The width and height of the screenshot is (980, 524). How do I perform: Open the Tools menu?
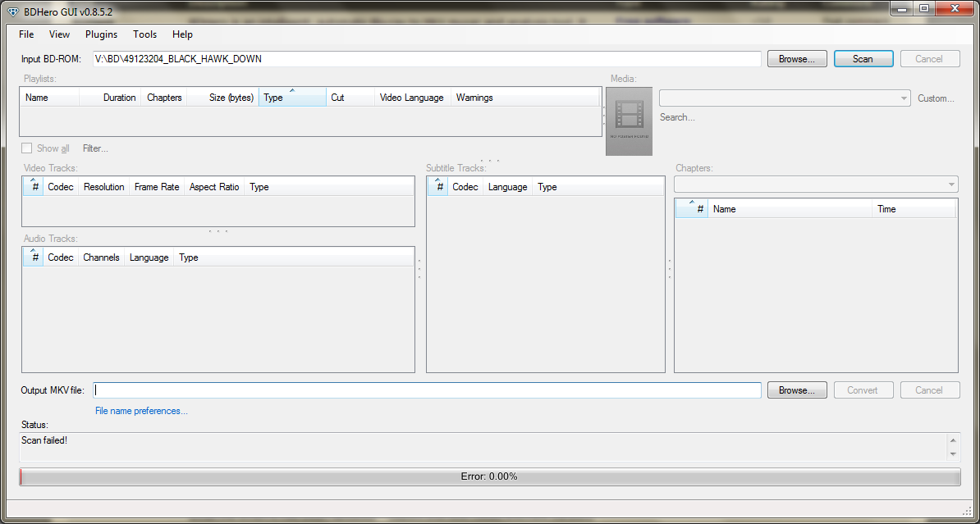[x=144, y=34]
